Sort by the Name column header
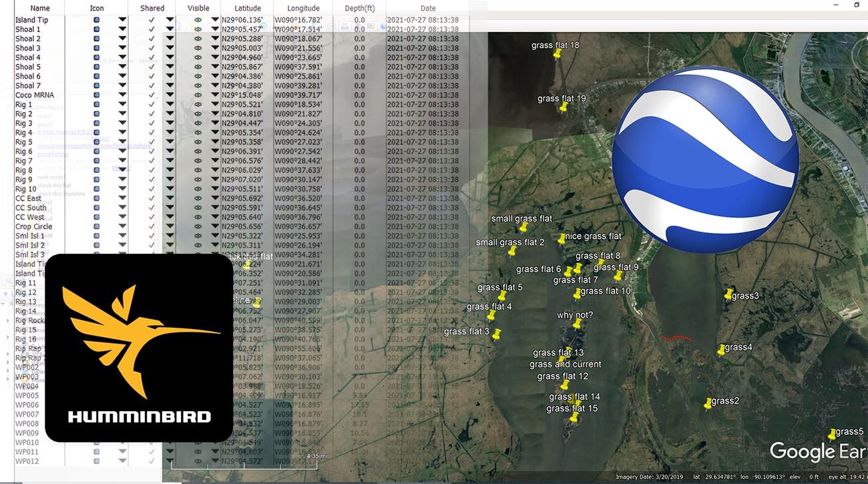 pos(40,8)
